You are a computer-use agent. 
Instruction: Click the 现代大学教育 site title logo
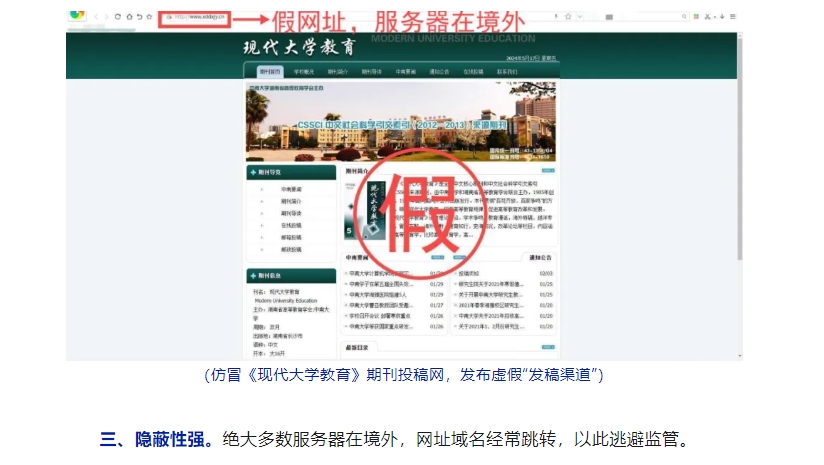pyautogui.click(x=300, y=47)
